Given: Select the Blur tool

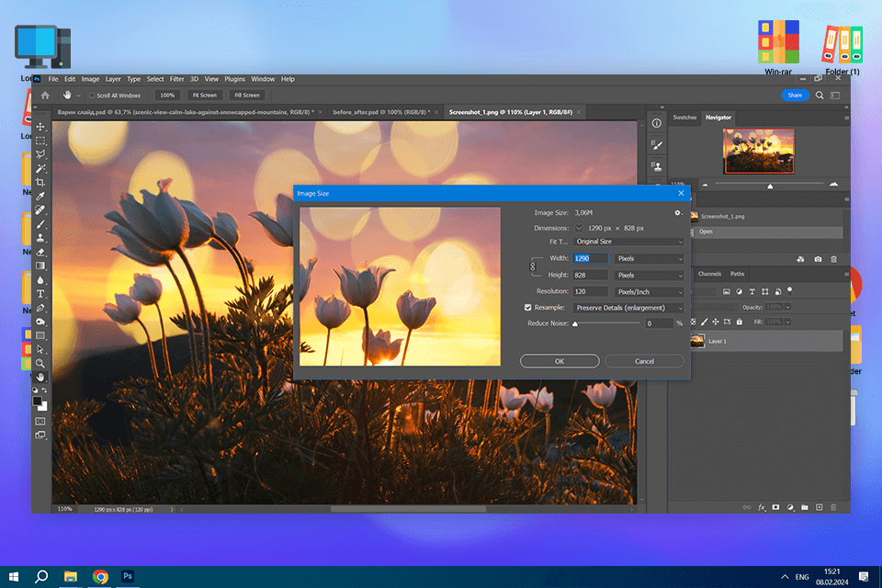Looking at the screenshot, I should click(40, 280).
